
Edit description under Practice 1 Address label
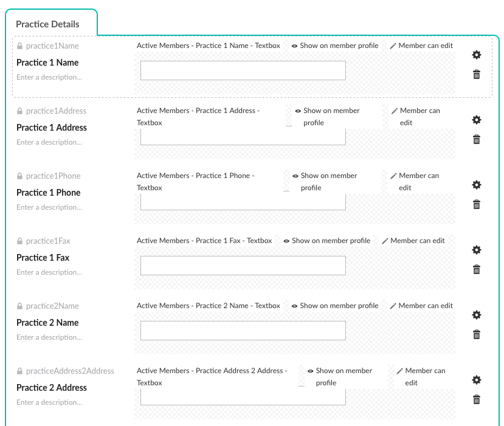[49, 142]
